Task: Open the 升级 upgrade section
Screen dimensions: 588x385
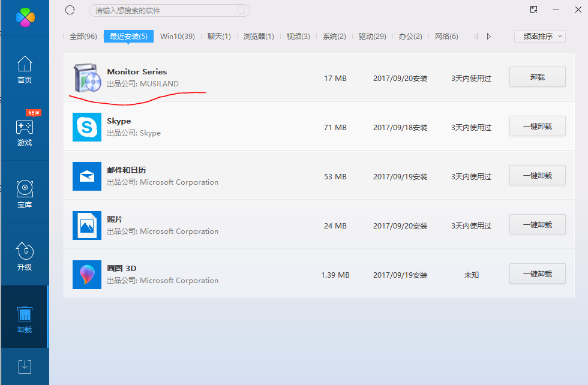Action: (x=25, y=257)
